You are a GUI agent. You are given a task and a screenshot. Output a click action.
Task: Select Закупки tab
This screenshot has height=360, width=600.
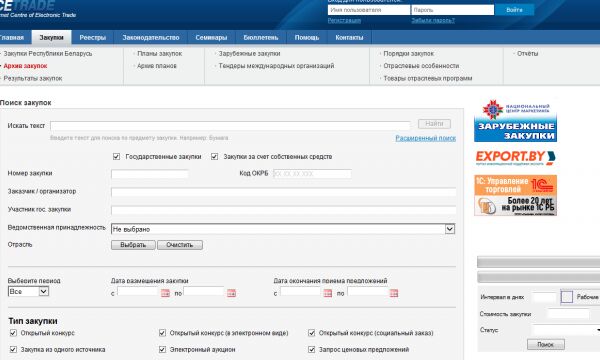click(x=51, y=37)
